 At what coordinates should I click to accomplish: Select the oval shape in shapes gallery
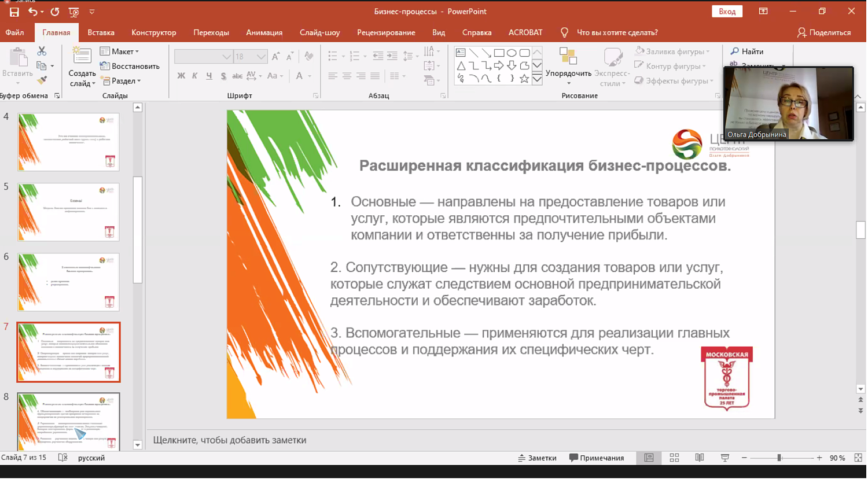coord(512,53)
